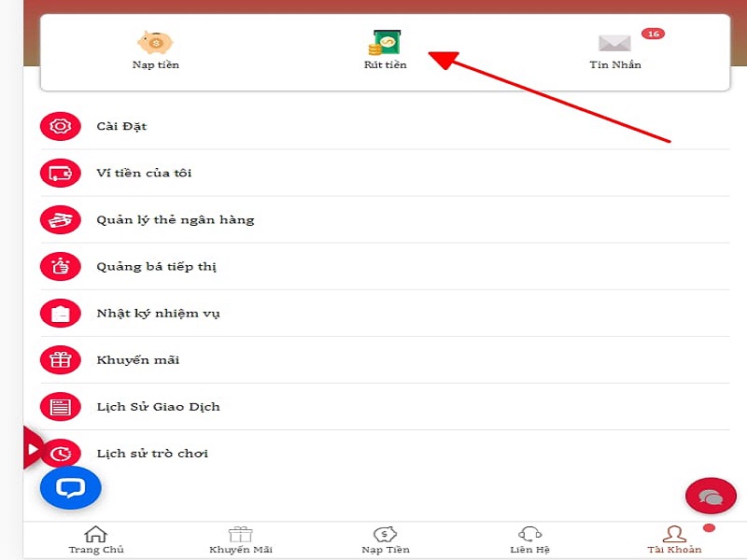Open Tin Nhắn envelope icon
Screen dimensions: 747x560
point(614,44)
